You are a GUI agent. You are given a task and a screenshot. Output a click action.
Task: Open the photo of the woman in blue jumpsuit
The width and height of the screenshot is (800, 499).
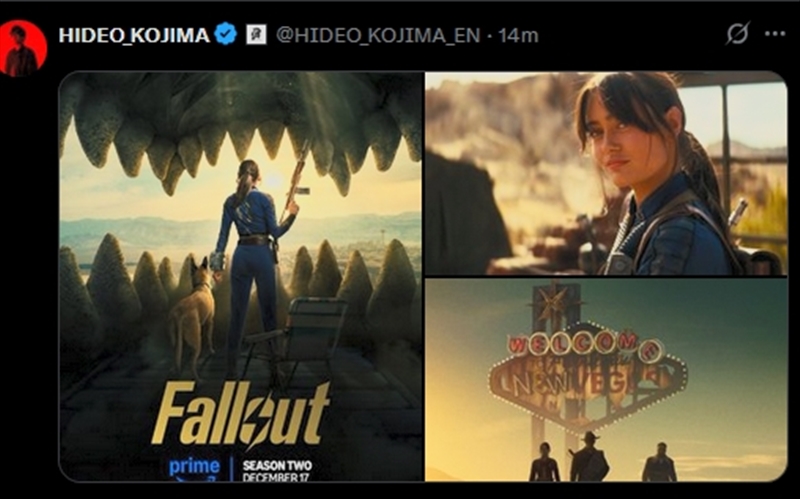[606, 173]
